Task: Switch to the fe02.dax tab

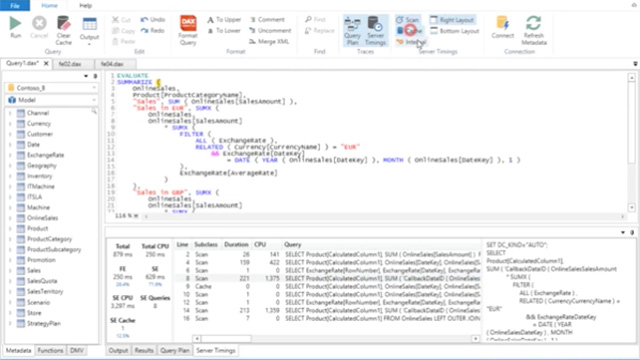Action: click(x=70, y=64)
